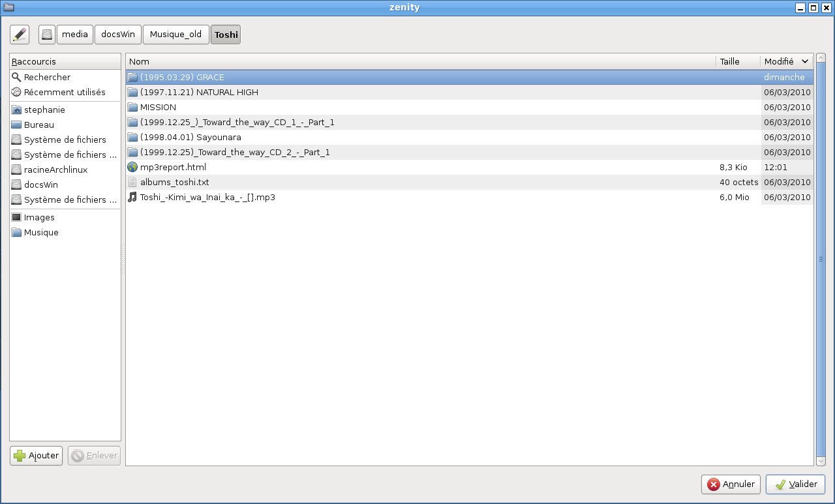Click the Enlever button

[x=95, y=456]
